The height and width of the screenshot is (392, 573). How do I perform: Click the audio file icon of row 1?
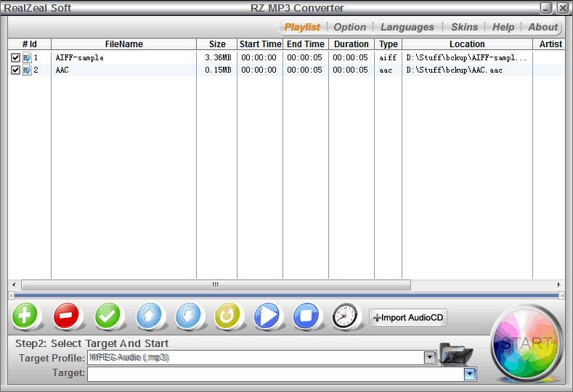(27, 58)
